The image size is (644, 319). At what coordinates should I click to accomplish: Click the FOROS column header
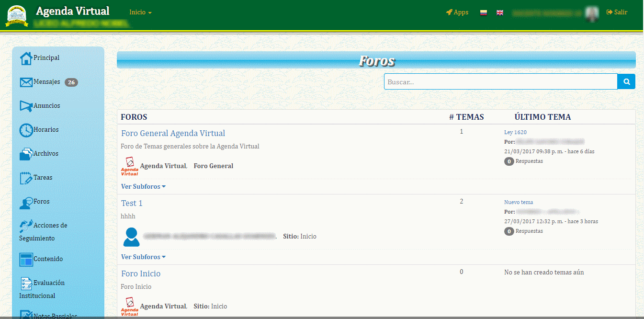[x=134, y=117]
